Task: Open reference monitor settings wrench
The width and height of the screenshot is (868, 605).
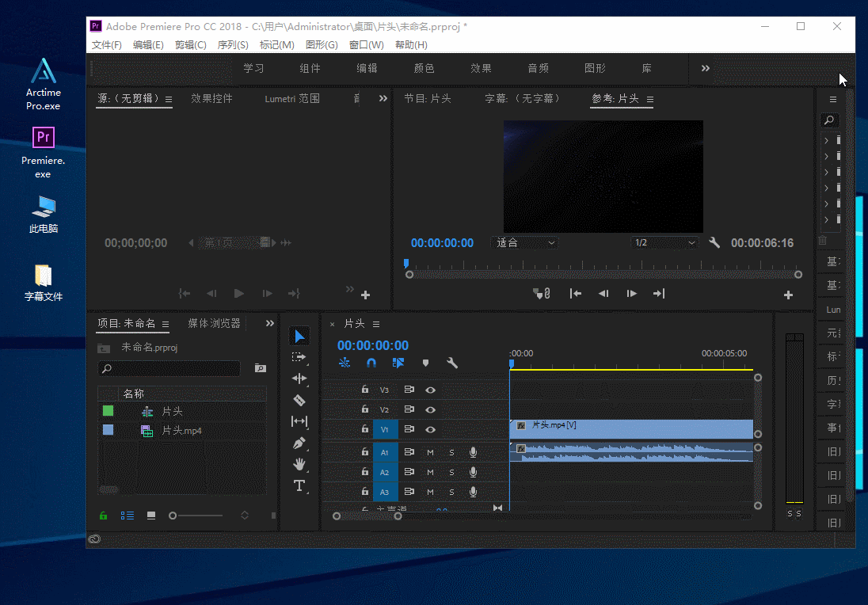Action: point(714,242)
